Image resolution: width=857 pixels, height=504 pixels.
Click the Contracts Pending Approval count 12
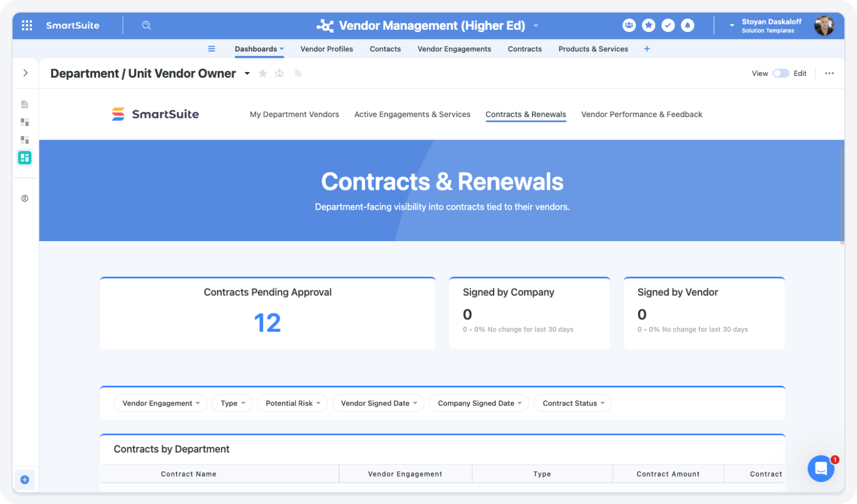click(x=267, y=323)
